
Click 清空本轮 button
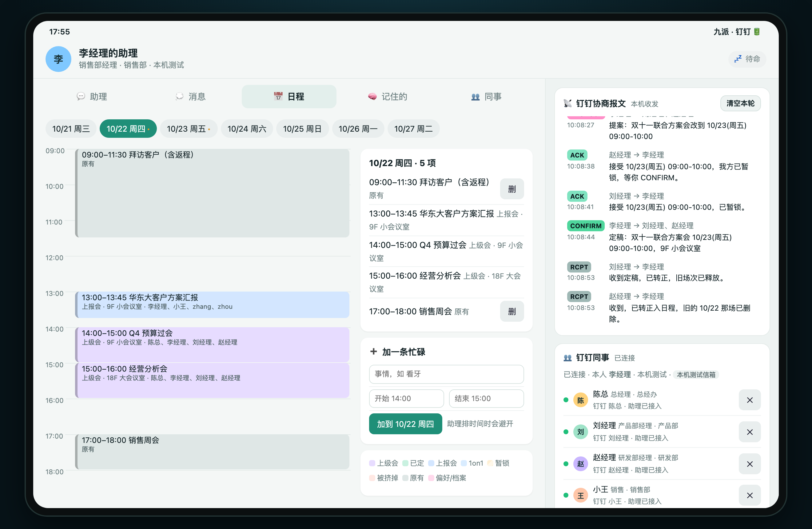(x=740, y=103)
